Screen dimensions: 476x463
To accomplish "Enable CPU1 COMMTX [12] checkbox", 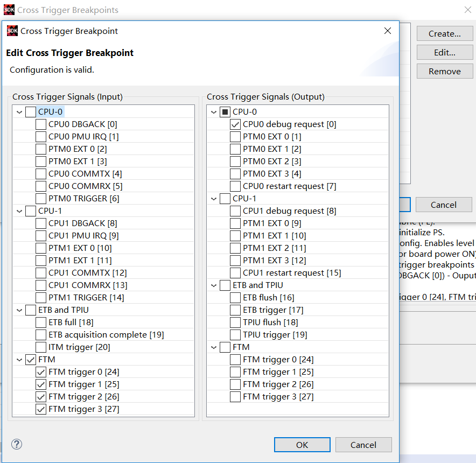I will tap(41, 273).
